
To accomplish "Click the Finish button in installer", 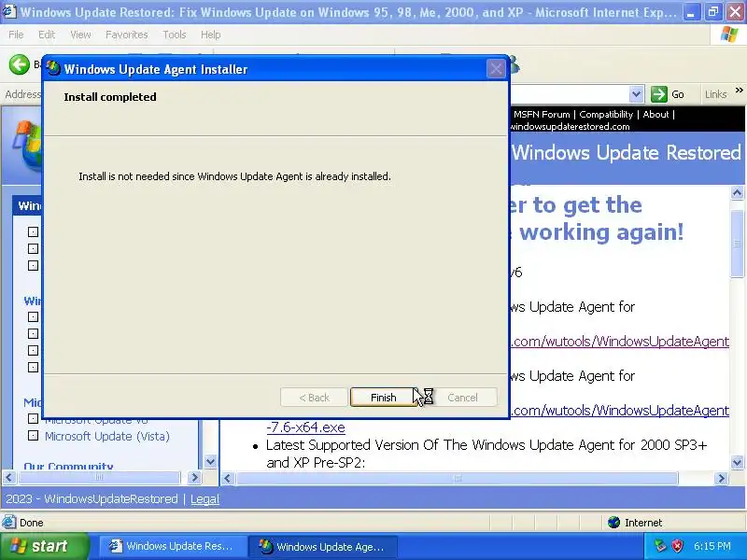I will [x=383, y=398].
